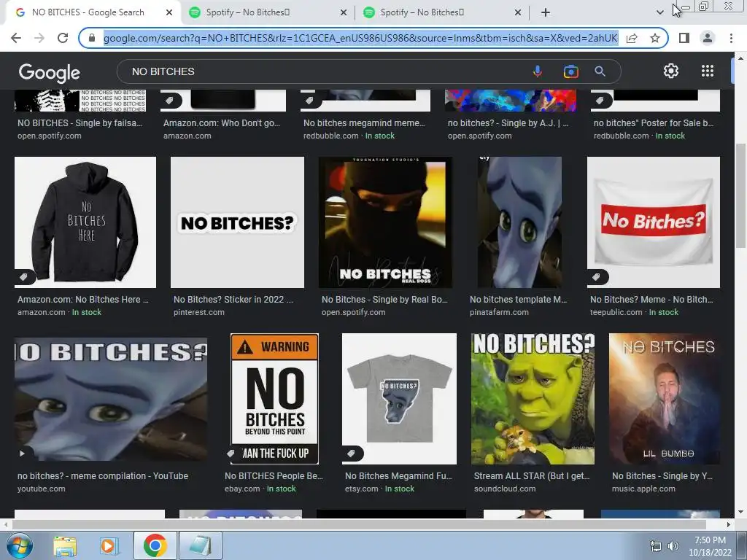Click the magnifier search icon
Viewport: 747px width, 560px height.
[x=600, y=71]
